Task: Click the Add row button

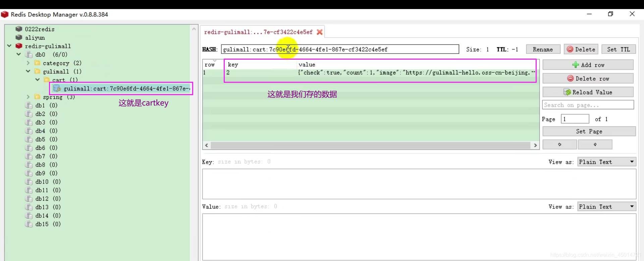Action: pos(588,65)
